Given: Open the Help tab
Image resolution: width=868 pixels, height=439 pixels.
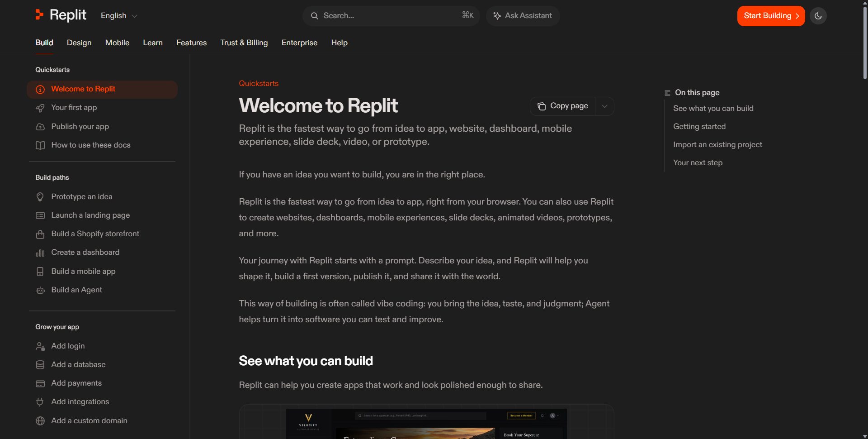Looking at the screenshot, I should pos(339,43).
